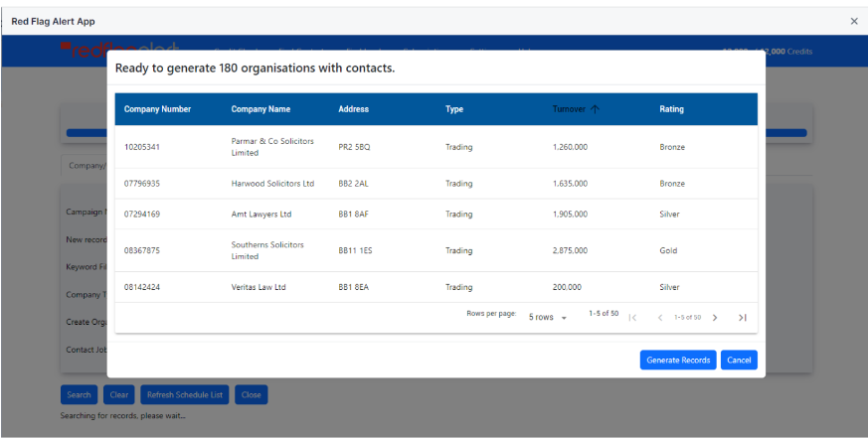
Task: Click Silver rating for Veritas Law
Action: [x=669, y=287]
